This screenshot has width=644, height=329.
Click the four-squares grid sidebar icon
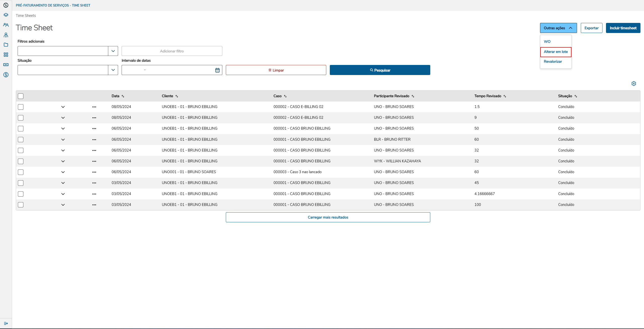[x=6, y=55]
